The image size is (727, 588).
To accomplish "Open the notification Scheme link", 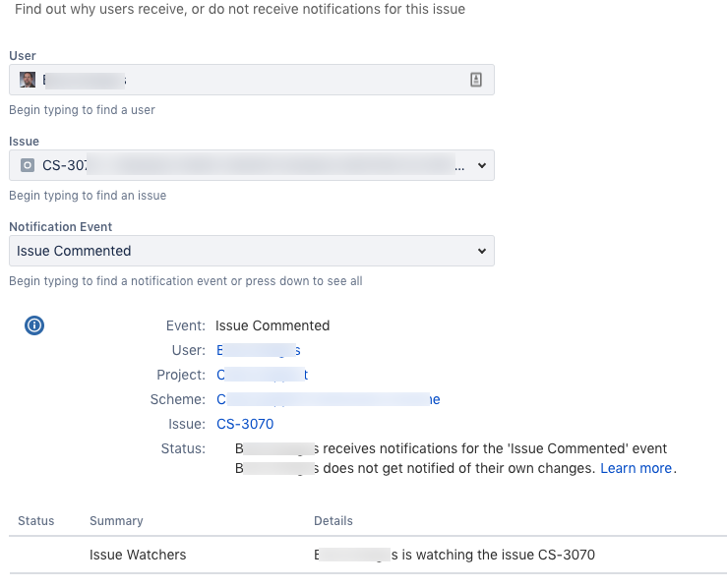I will [x=329, y=399].
